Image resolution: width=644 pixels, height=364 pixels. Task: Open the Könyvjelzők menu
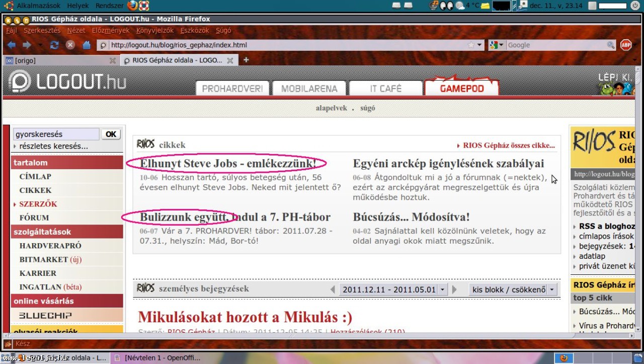tap(154, 30)
